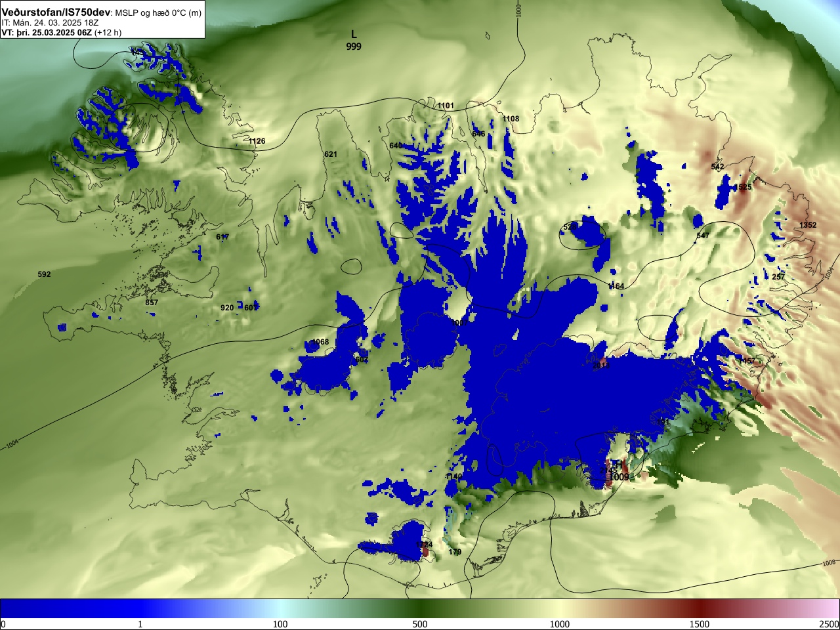
Task: Pick the dark red band of the colour scale
Action: (x=700, y=608)
